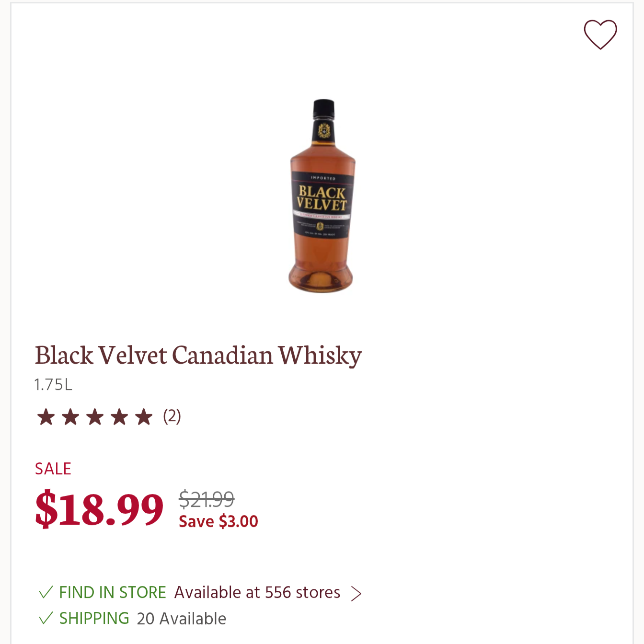Click the checkmark beside FIND IN STORE
Screen dimensions: 644x644
pyautogui.click(x=46, y=593)
